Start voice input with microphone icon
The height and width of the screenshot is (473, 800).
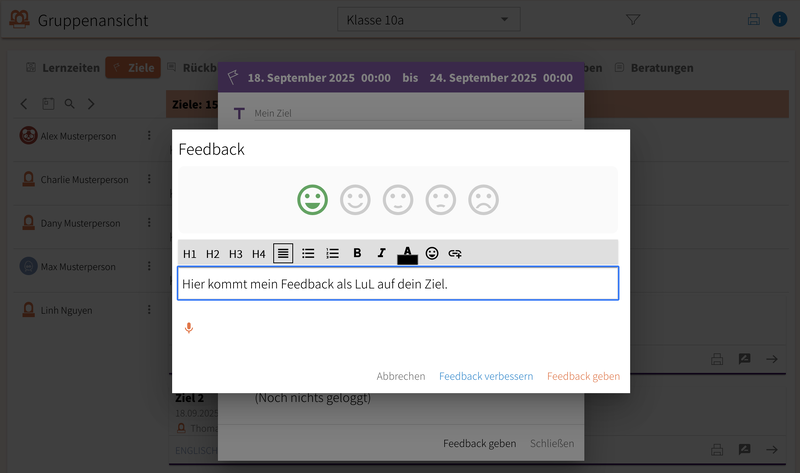click(188, 328)
